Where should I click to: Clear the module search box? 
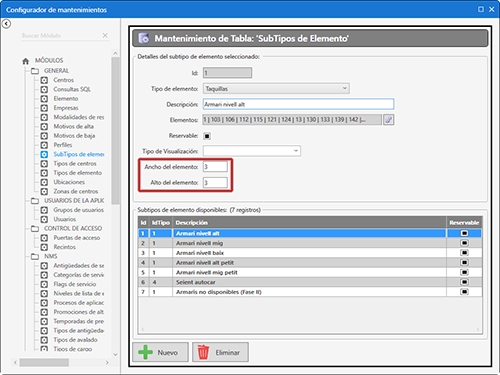[105, 35]
